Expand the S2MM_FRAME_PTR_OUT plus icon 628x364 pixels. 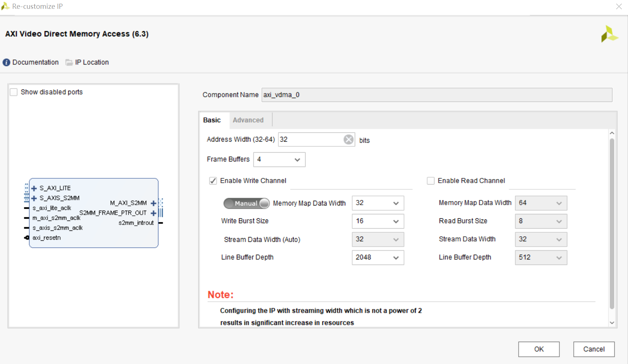click(x=154, y=213)
